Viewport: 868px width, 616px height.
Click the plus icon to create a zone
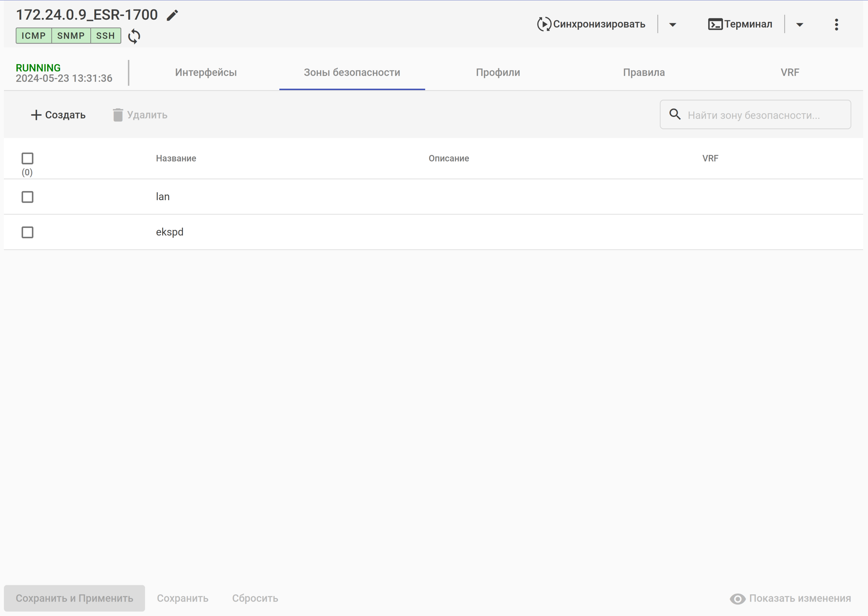(36, 115)
